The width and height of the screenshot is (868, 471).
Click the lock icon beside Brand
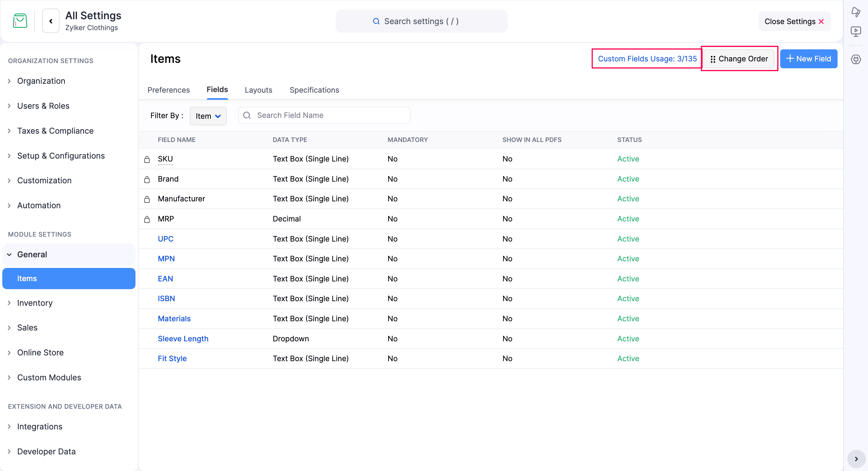(x=147, y=180)
